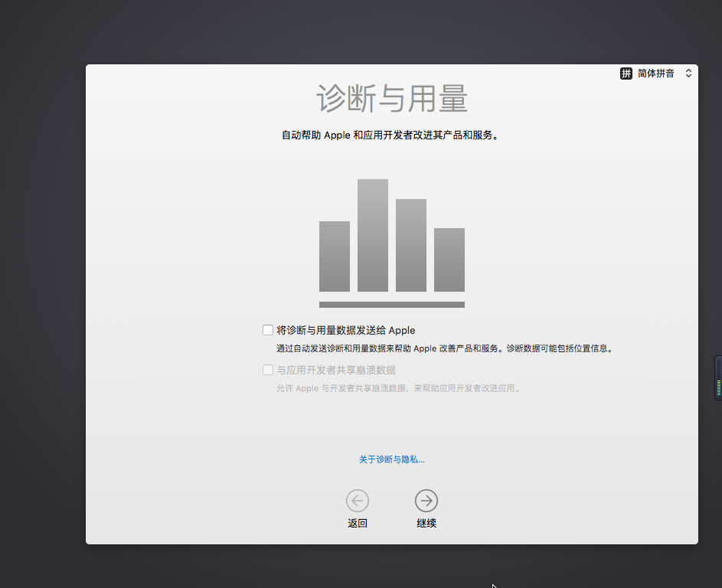
Task: Click the 拼 input source icon
Action: click(626, 73)
